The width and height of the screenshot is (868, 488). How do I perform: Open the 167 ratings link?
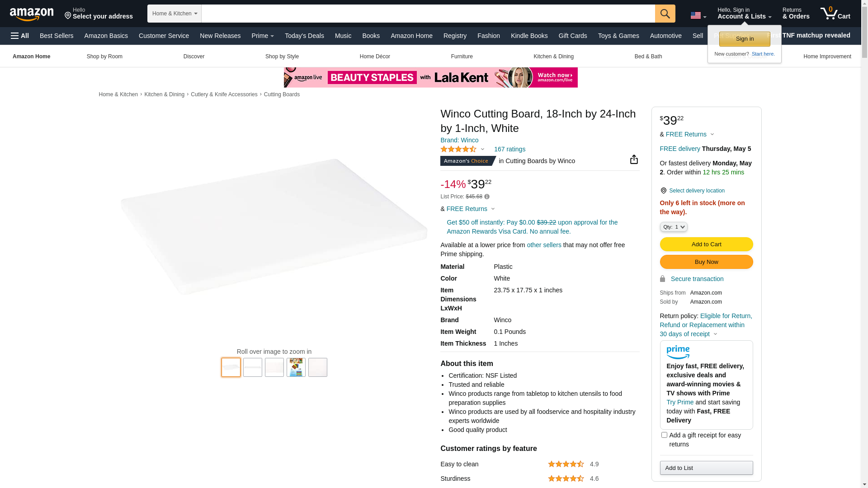pos(509,149)
